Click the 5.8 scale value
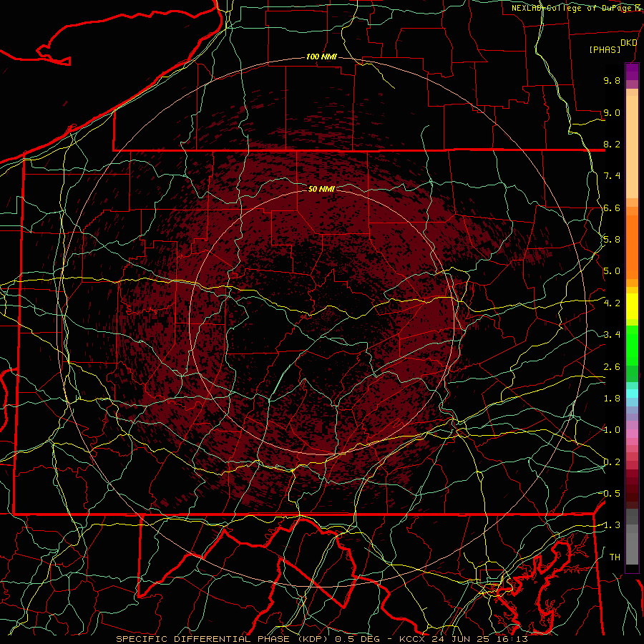Viewport: 644px width, 644px height. point(612,240)
